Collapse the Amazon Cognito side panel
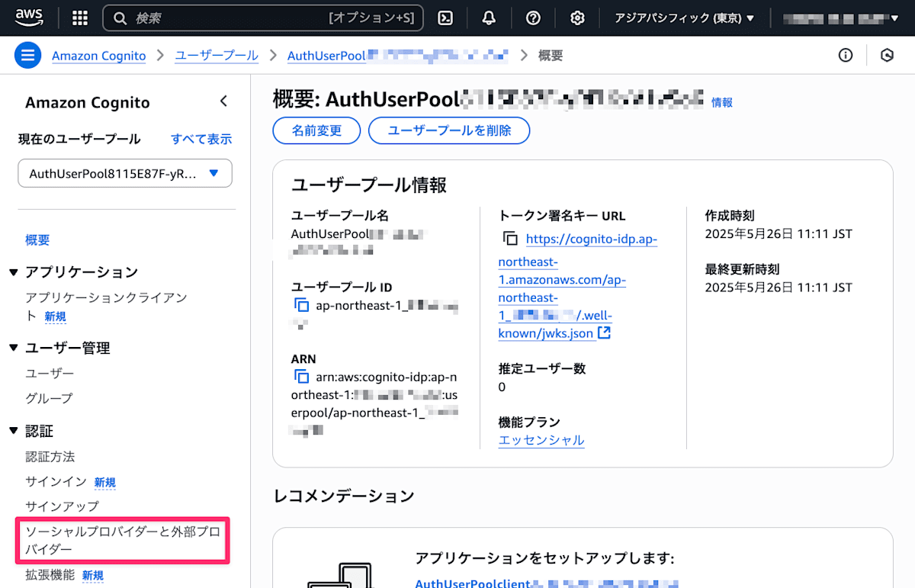Screen dimensions: 915x588 pos(223,101)
